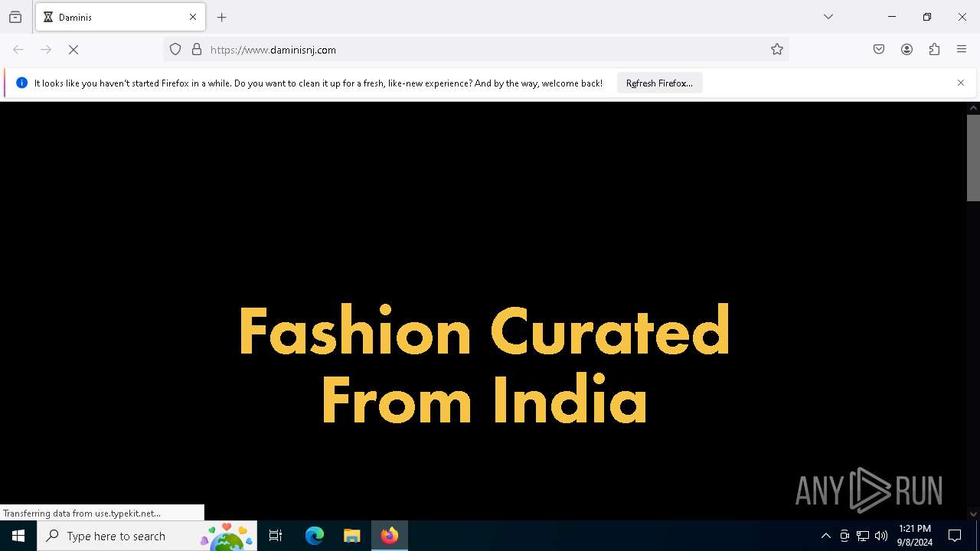Open the clock showing 1:21 PM
Screen dimensions: 980x551
click(915, 536)
